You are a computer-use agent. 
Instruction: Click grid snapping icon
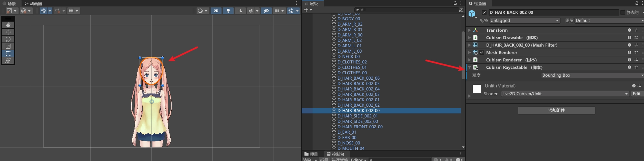tap(57, 11)
